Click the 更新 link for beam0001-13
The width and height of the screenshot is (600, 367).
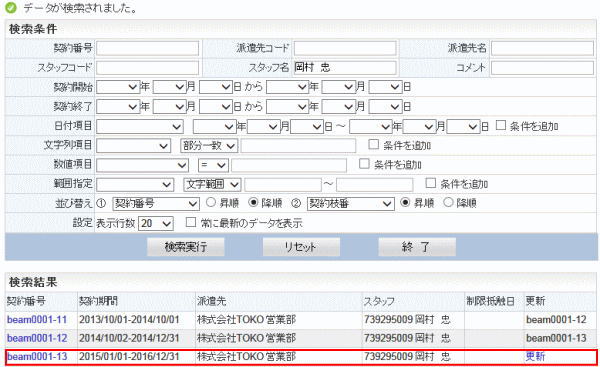tap(535, 357)
